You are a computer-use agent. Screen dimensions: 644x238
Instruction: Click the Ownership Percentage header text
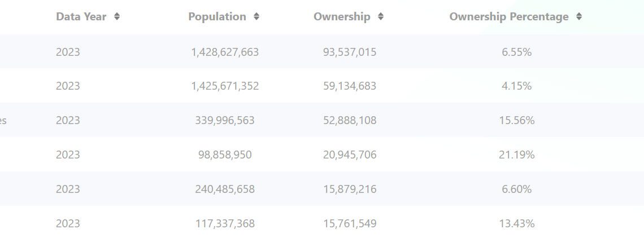509,17
